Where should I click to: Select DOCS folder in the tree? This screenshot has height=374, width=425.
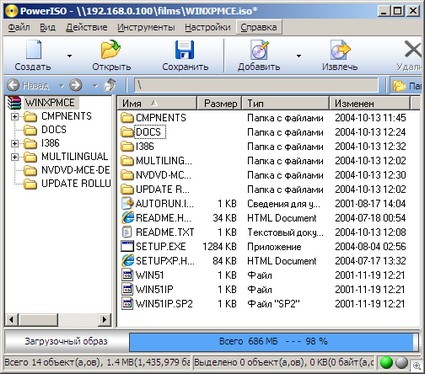[53, 130]
